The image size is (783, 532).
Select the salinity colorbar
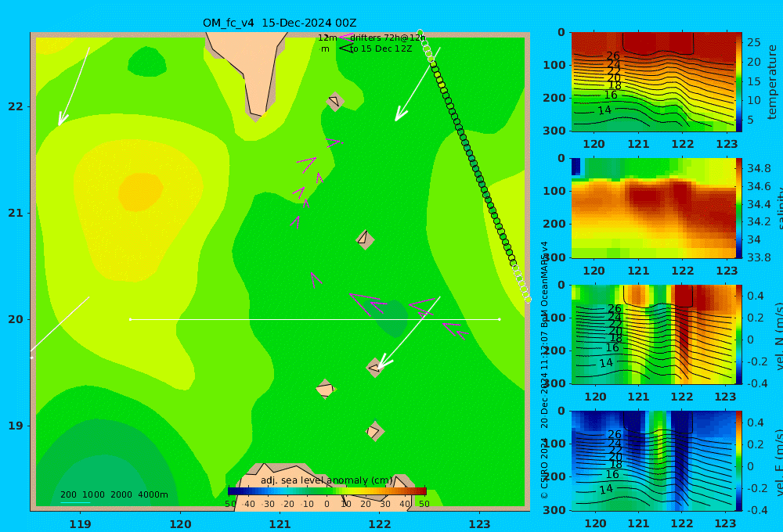[739, 208]
